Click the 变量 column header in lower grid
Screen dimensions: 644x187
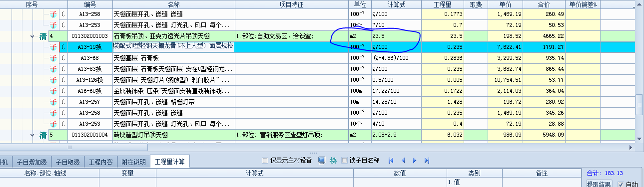click(x=128, y=173)
